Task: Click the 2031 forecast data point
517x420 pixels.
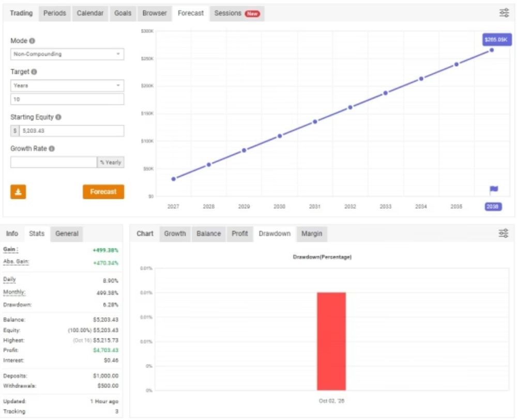Action: [315, 121]
